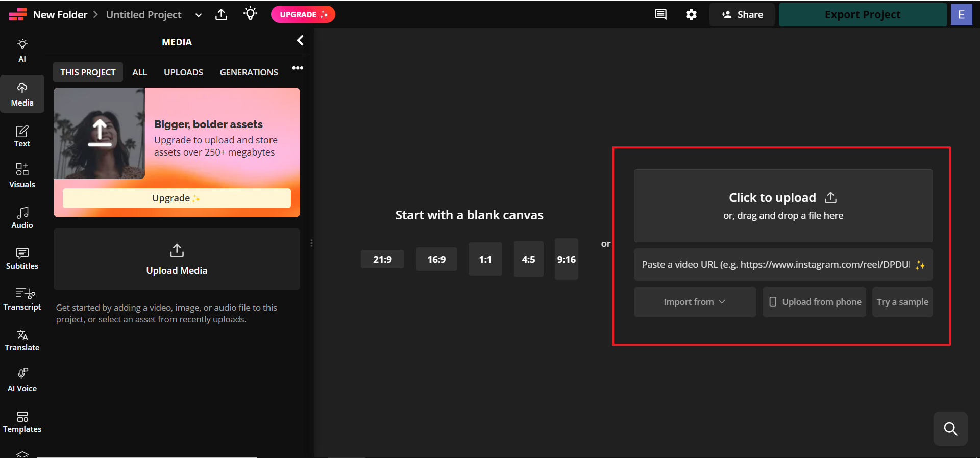The width and height of the screenshot is (980, 458).
Task: Click the New Folder breadcrumb link
Action: (x=60, y=15)
